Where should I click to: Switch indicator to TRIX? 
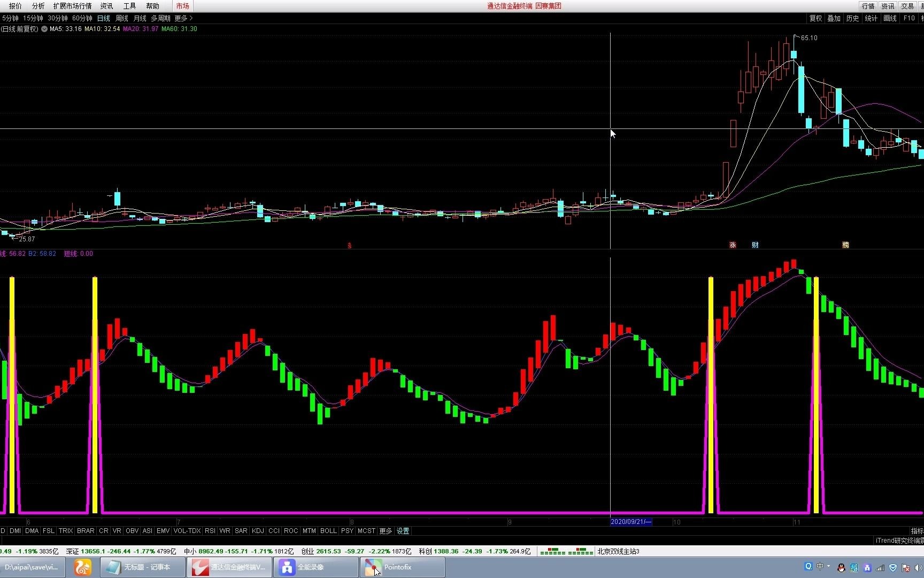tap(66, 531)
